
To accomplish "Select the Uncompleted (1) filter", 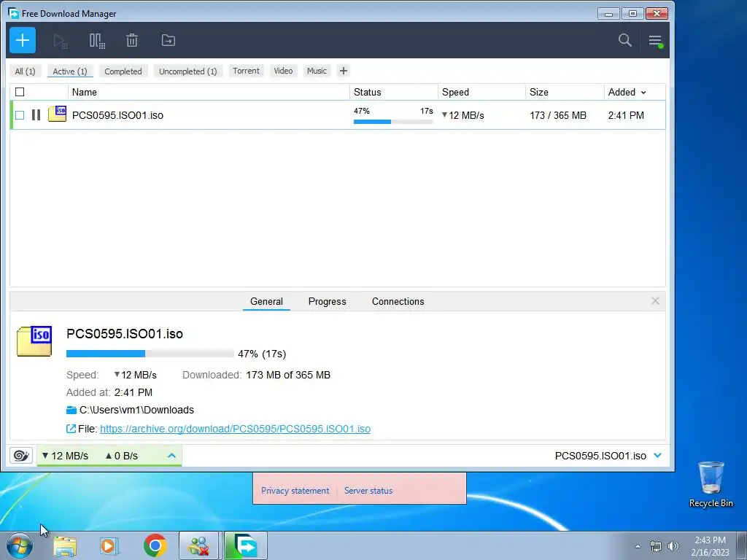I will pyautogui.click(x=187, y=71).
